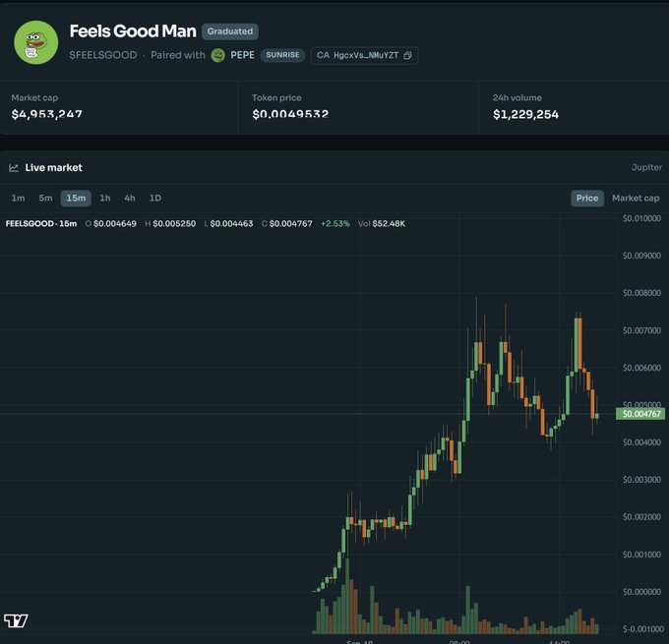Image resolution: width=669 pixels, height=644 pixels.
Task: Click the Token price stat label
Action: 276,97
